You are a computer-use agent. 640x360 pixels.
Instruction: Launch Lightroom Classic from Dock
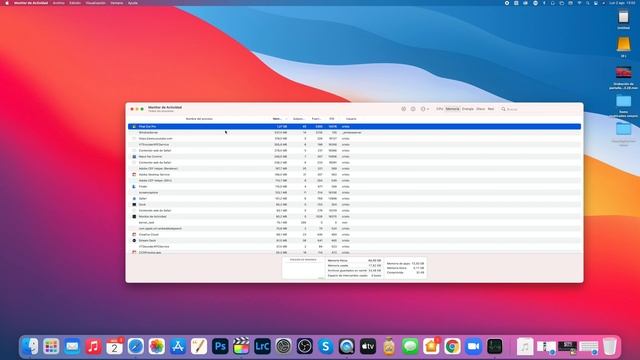pos(262,347)
